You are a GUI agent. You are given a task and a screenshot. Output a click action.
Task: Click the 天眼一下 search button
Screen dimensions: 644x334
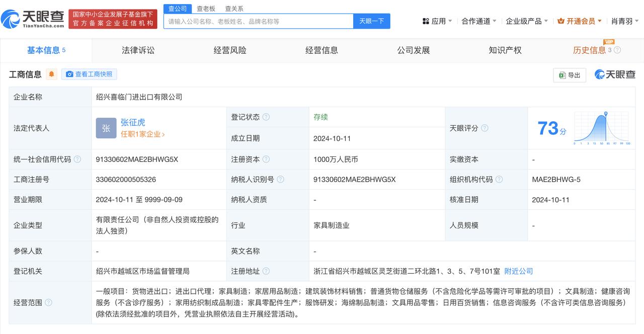pyautogui.click(x=372, y=21)
